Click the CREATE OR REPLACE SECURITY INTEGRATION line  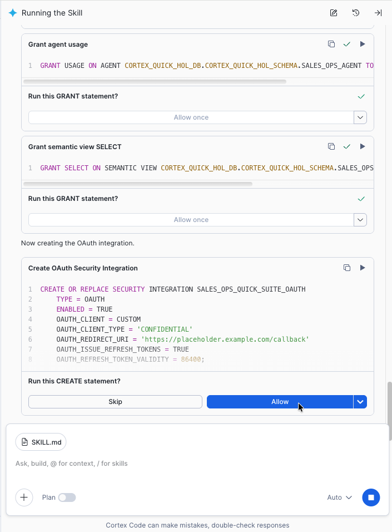click(x=173, y=289)
